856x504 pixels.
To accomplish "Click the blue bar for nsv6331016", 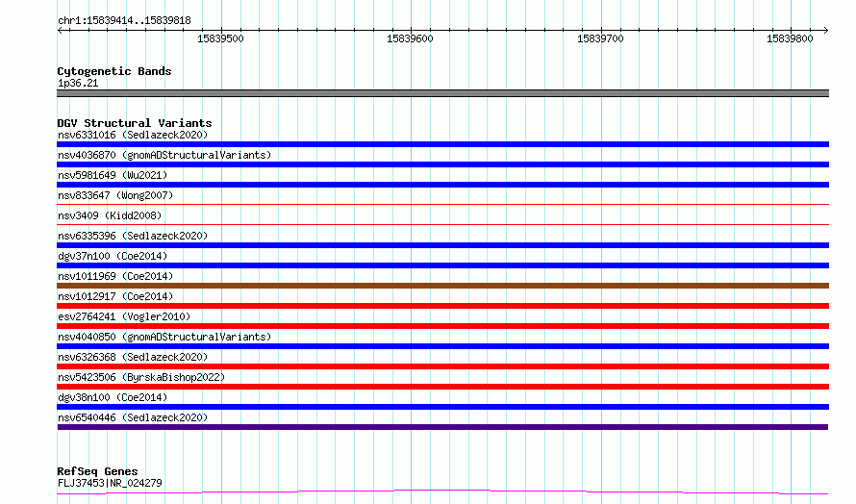I will tap(442, 144).
